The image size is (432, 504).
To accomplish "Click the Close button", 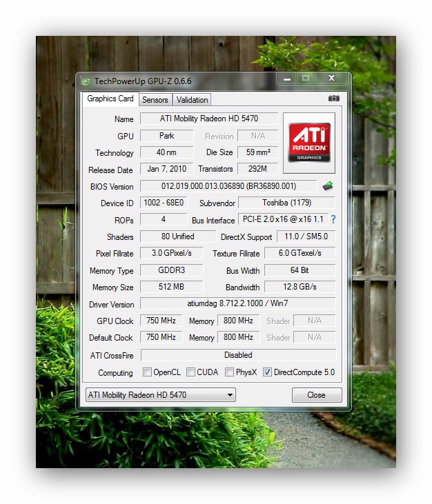I will click(x=317, y=394).
